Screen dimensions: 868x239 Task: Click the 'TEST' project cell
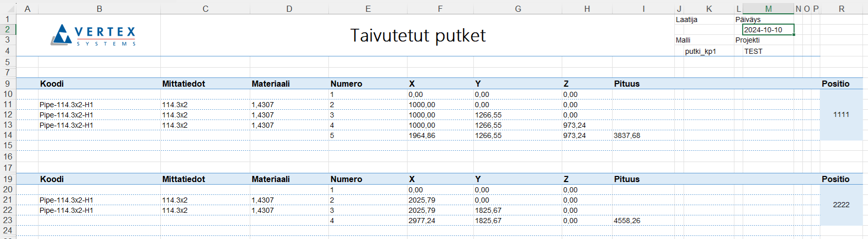[x=753, y=51]
